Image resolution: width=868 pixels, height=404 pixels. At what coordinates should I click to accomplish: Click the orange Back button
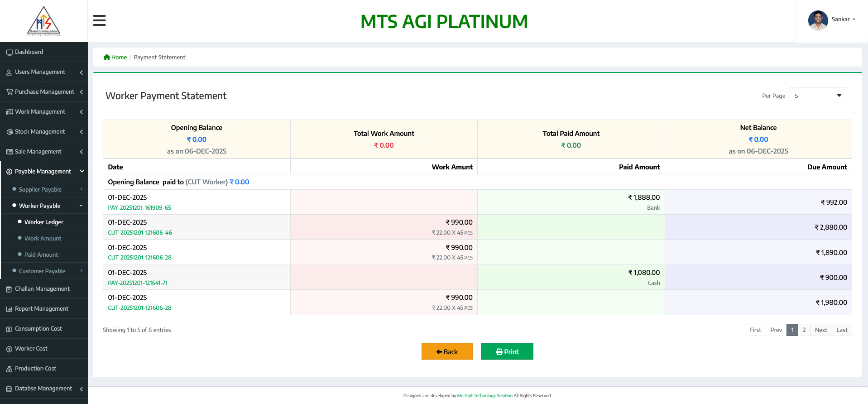coord(446,351)
